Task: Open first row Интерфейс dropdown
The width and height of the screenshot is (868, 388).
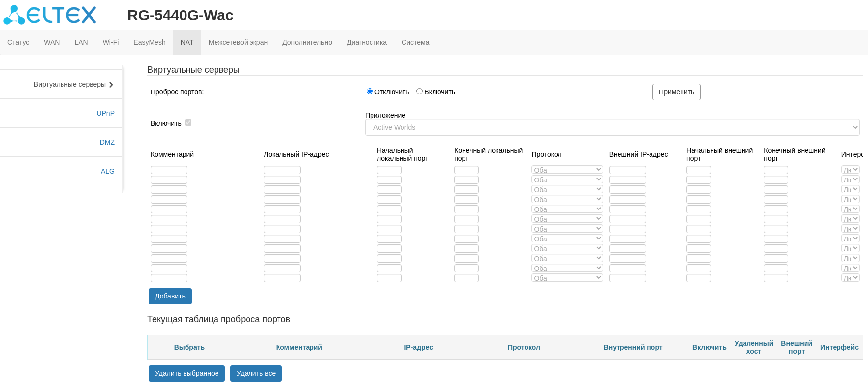Action: [x=850, y=170]
